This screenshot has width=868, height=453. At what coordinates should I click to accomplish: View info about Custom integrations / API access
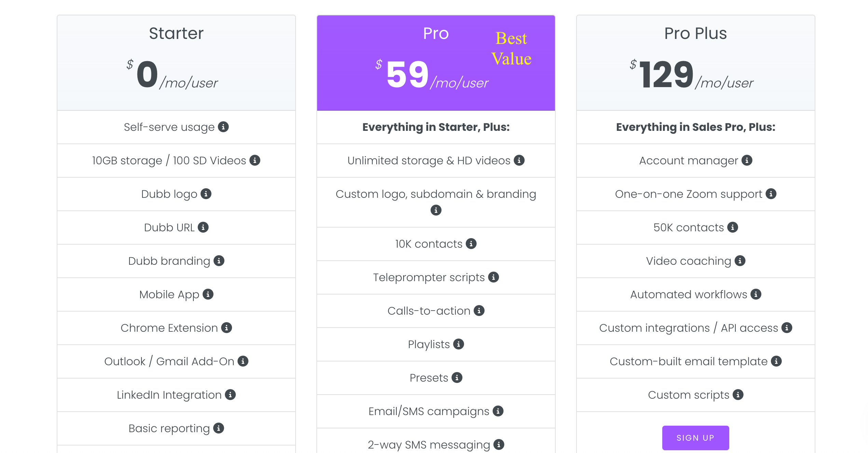pyautogui.click(x=786, y=328)
